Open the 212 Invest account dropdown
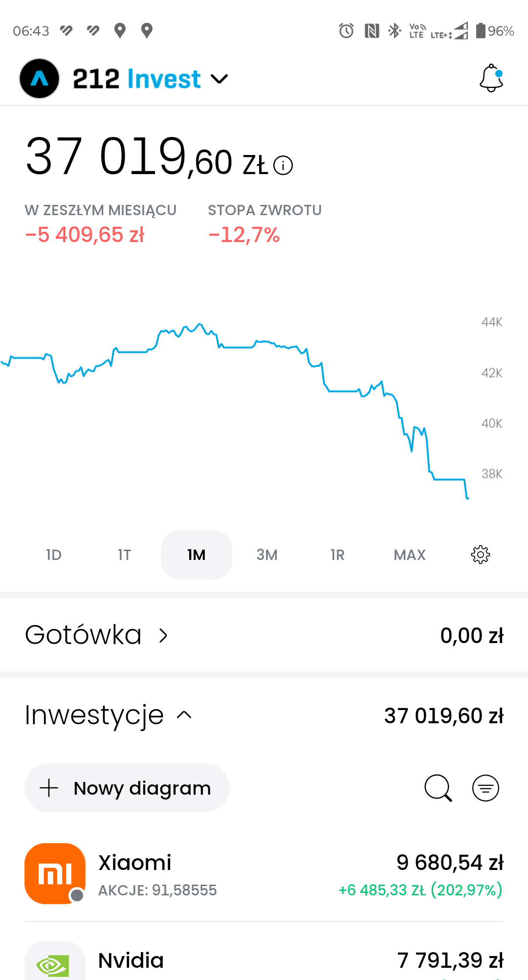Screen dimensions: 528x980 (219, 79)
